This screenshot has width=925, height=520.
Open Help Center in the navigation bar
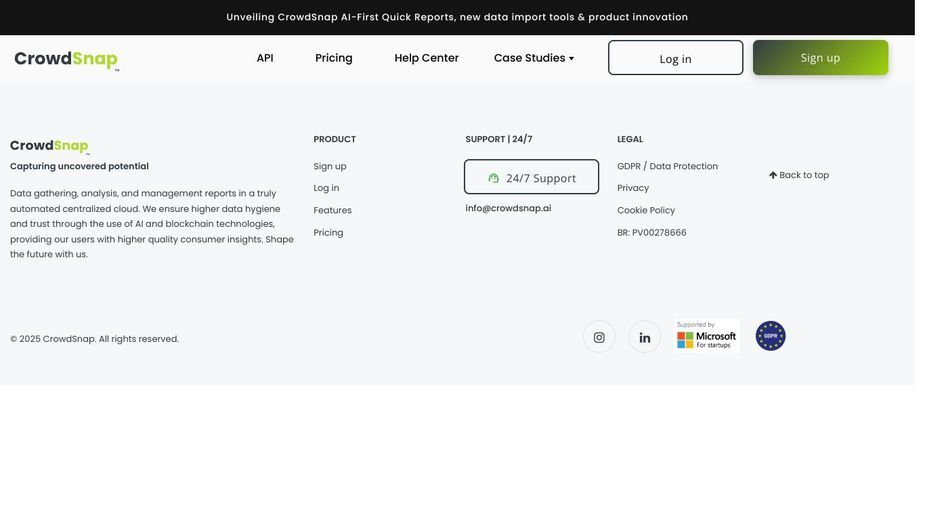click(427, 58)
